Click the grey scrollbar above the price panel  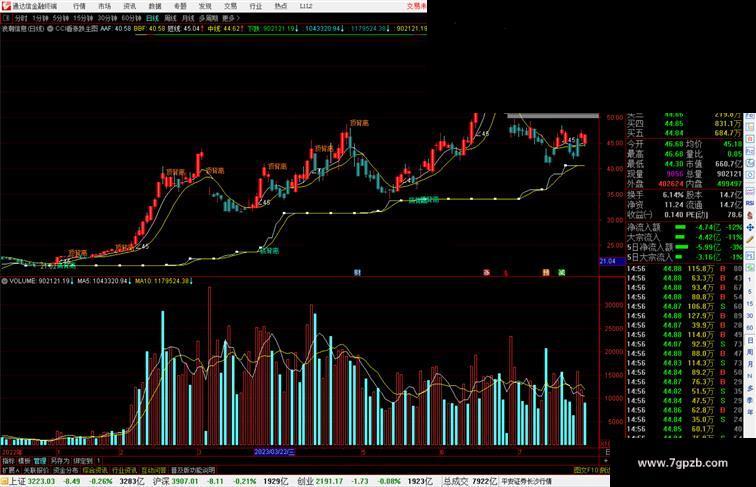pyautogui.click(x=553, y=116)
